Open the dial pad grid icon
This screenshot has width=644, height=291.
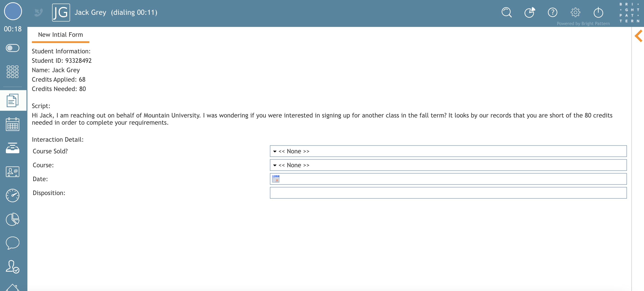click(x=13, y=72)
